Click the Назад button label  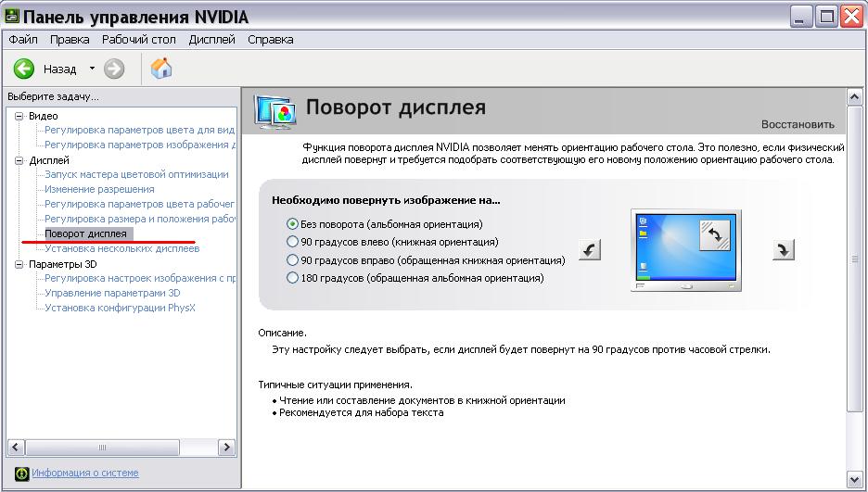click(59, 69)
